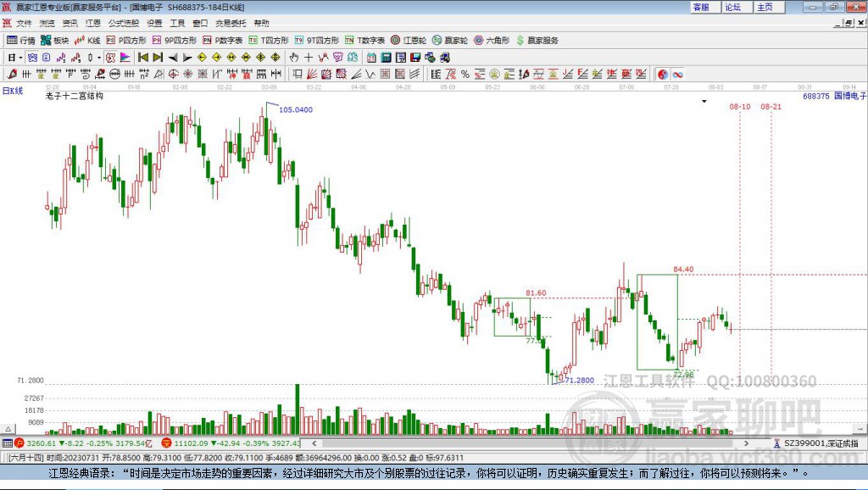Click the black left arrow icon
Screen dimensions: 868x490
click(x=173, y=57)
